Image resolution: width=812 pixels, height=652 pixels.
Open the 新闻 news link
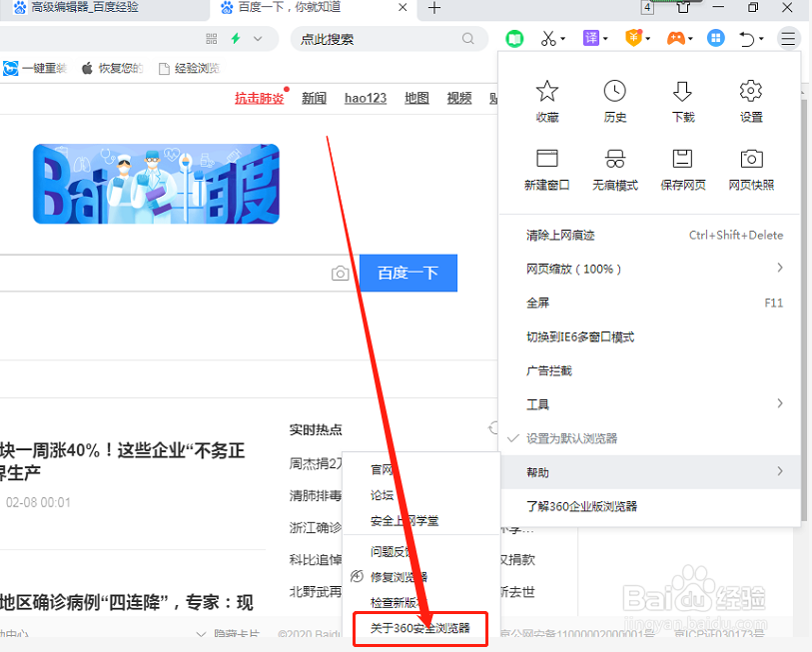coord(314,98)
